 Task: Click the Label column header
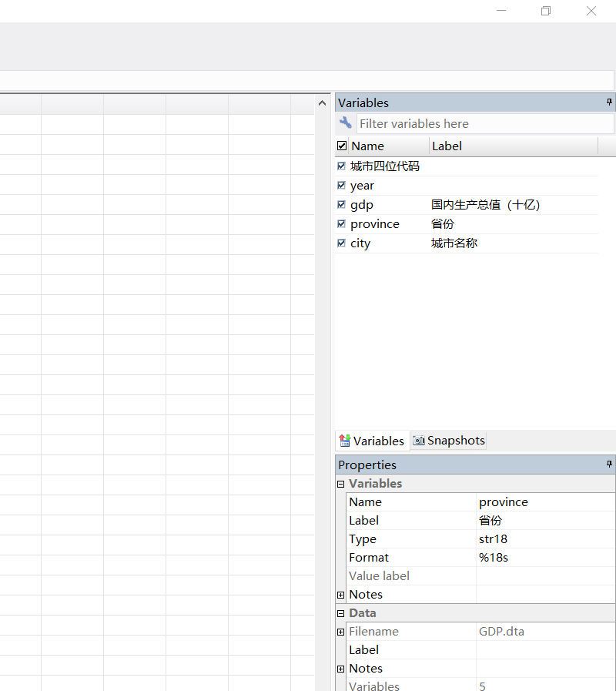[x=512, y=146]
